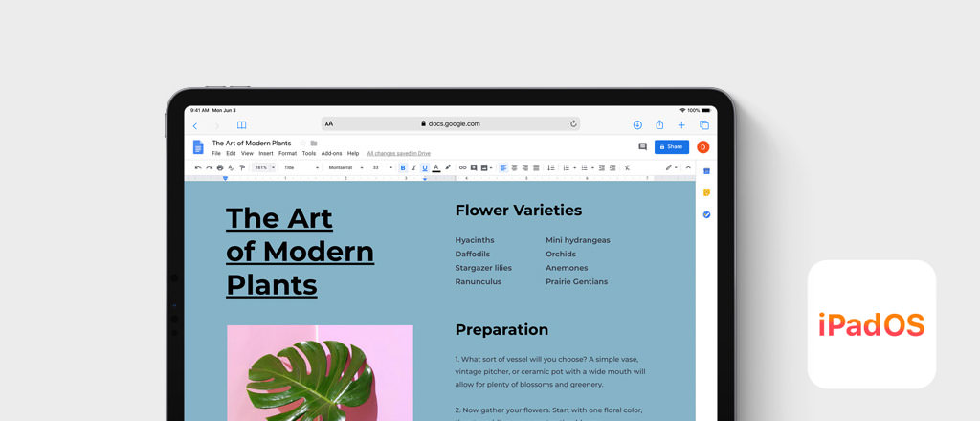
Task: Toggle bold formatting
Action: pos(403,167)
